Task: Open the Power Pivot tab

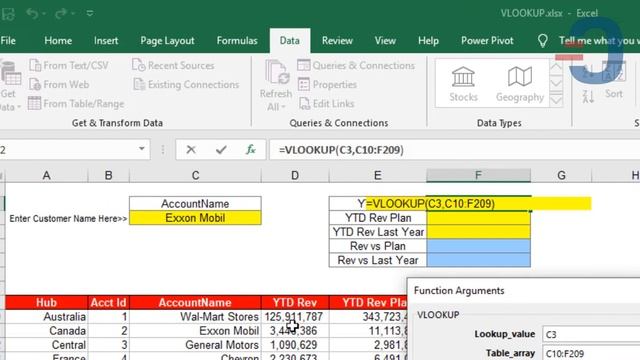Action: (x=487, y=40)
